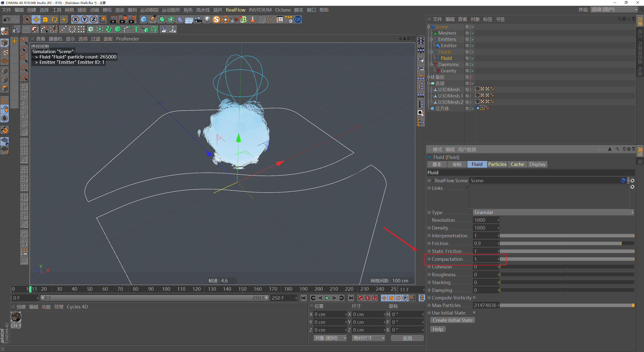644x352 pixels.
Task: Click the Record active objects button
Action: pyautogui.click(x=360, y=298)
